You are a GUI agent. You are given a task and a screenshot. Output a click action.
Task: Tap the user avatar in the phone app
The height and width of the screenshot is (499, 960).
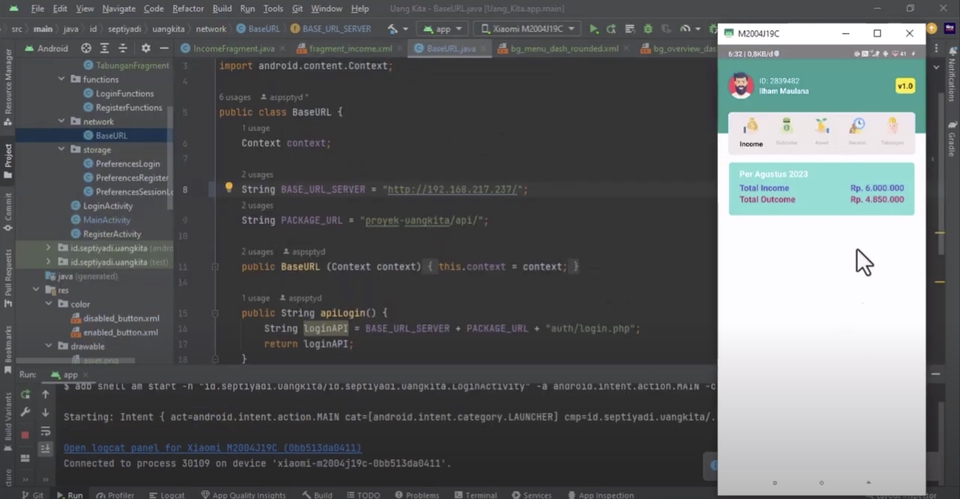pos(740,86)
